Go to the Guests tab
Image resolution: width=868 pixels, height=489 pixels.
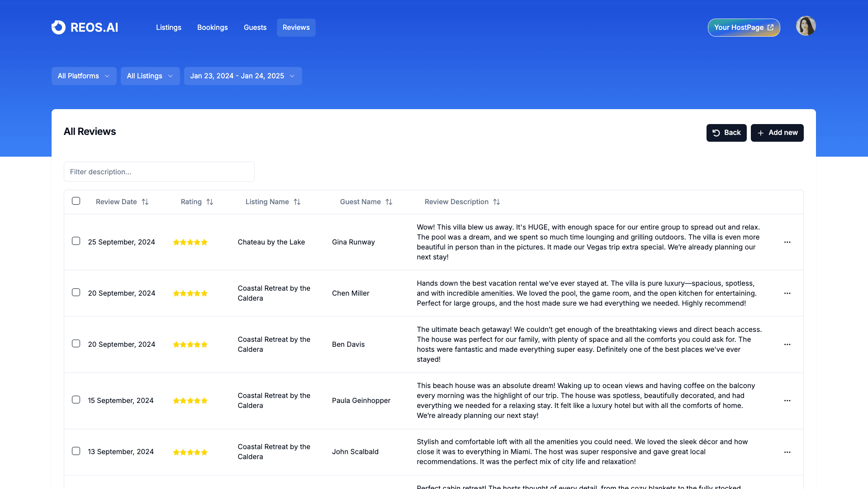click(255, 28)
